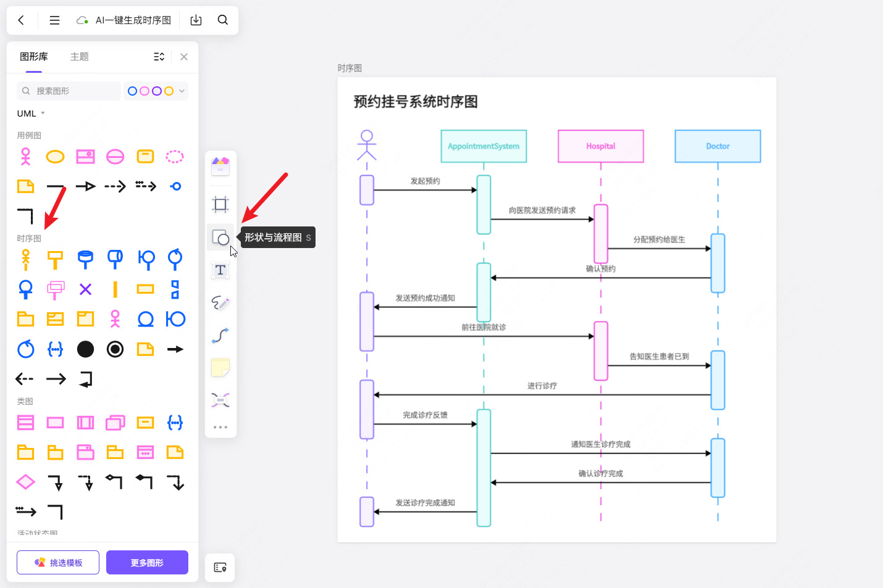Click the back arrow button
The height and width of the screenshot is (588, 883).
point(21,20)
